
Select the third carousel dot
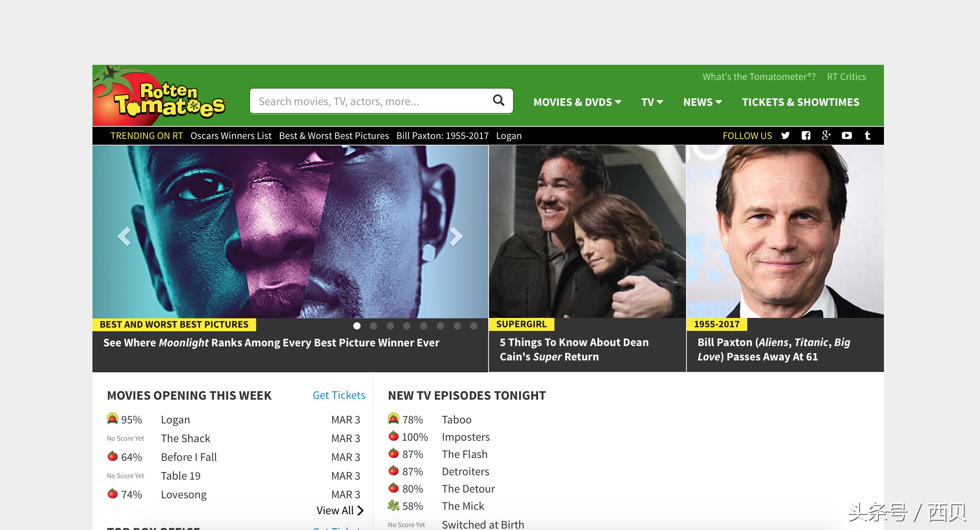pyautogui.click(x=390, y=326)
